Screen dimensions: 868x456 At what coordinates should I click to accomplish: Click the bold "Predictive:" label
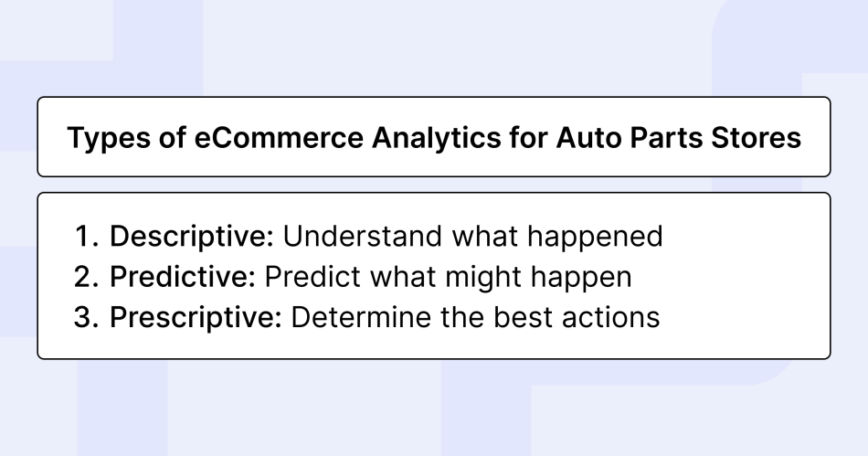click(185, 277)
